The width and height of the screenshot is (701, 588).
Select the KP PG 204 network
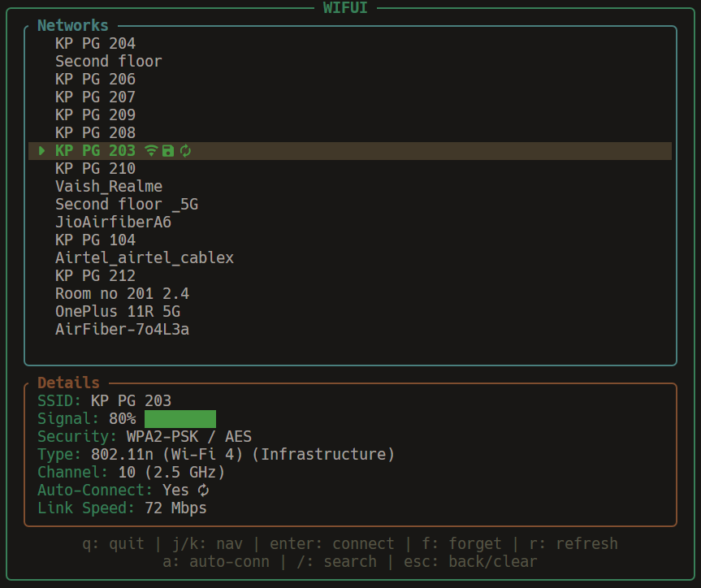95,44
